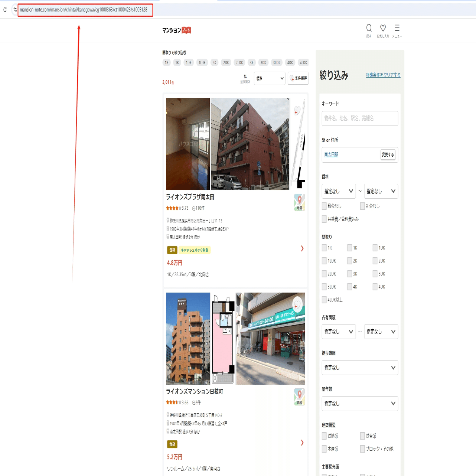Select the 1LDK floor-plan chip above the results
476x476 pixels.
(x=202, y=63)
